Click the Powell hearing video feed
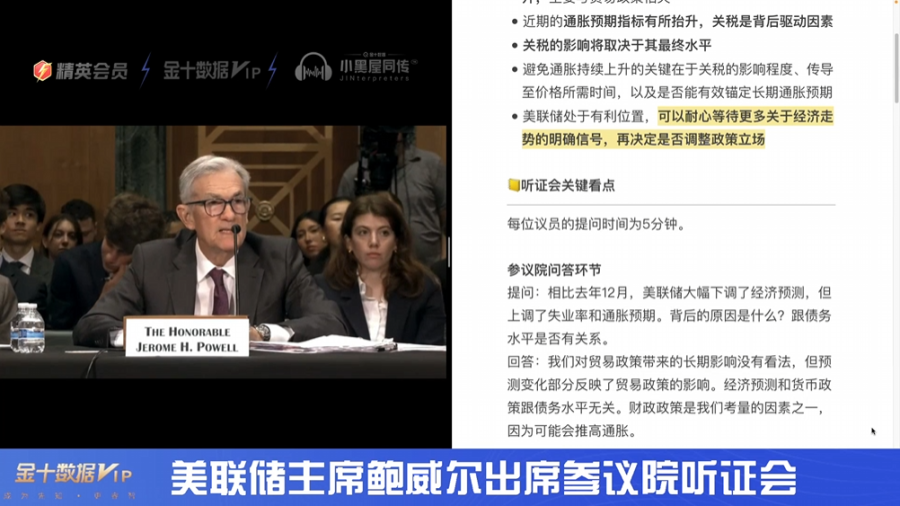Viewport: 900px width, 506px height. point(223,252)
